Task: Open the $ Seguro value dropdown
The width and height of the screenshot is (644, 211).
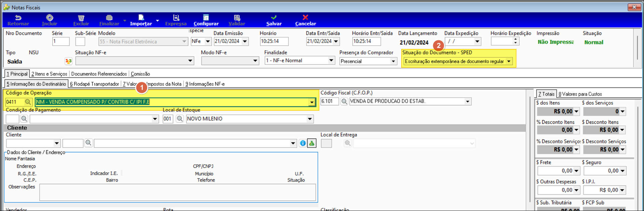Action: (623, 171)
